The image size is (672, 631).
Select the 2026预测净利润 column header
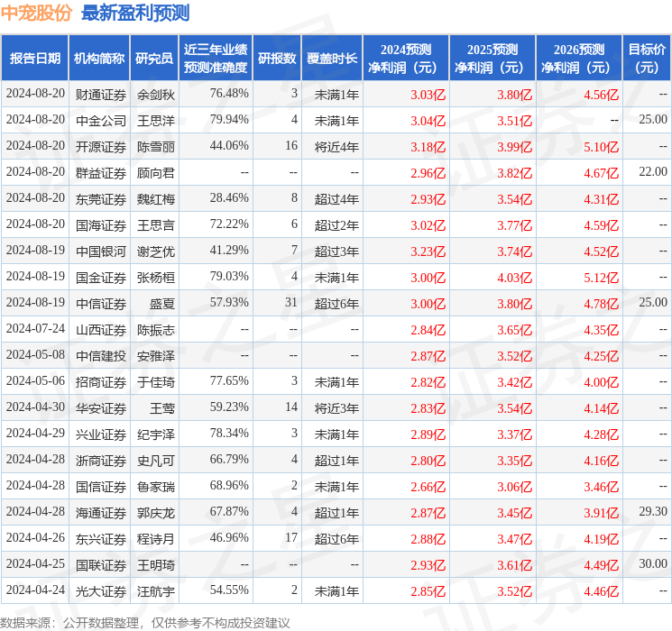[579, 59]
